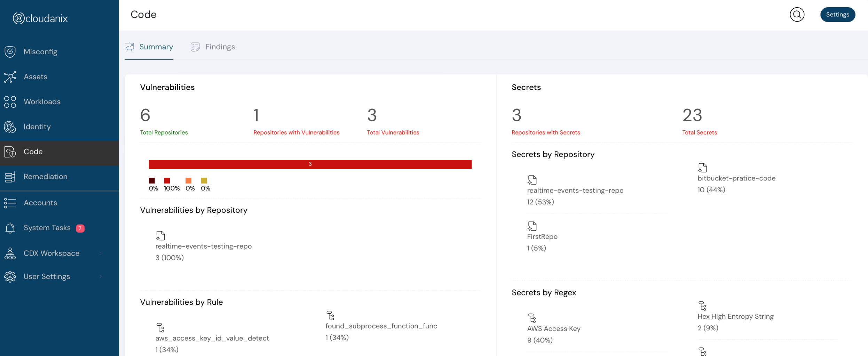
Task: Select the Identity fingerprint icon
Action: 10,127
